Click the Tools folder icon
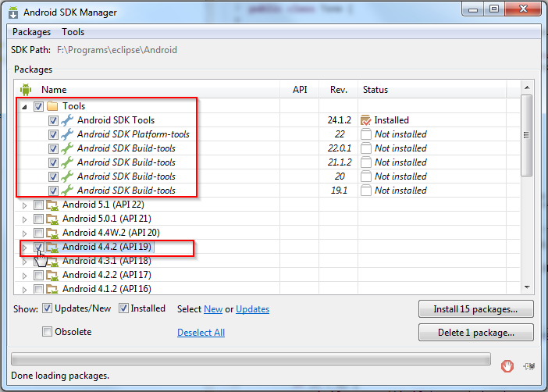Image resolution: width=548 pixels, height=392 pixels. coord(52,106)
